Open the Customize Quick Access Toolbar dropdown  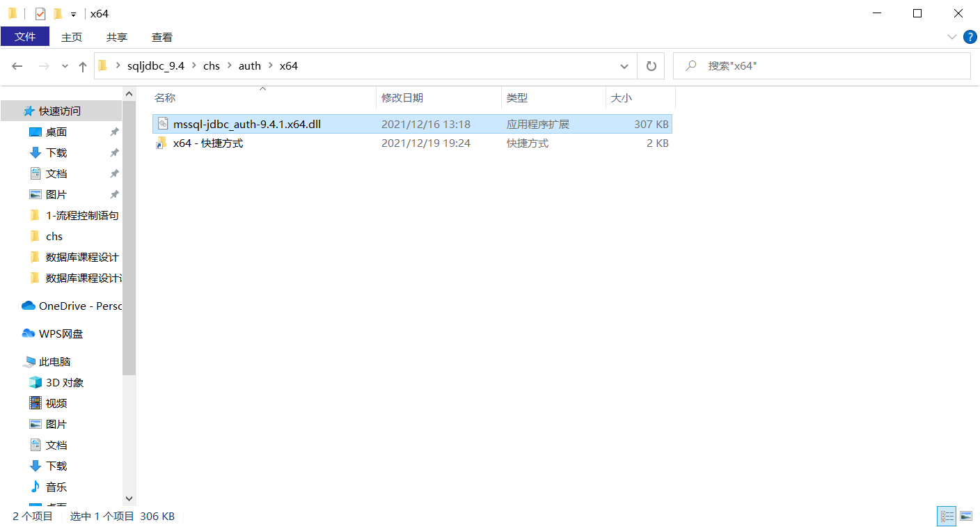(x=73, y=14)
